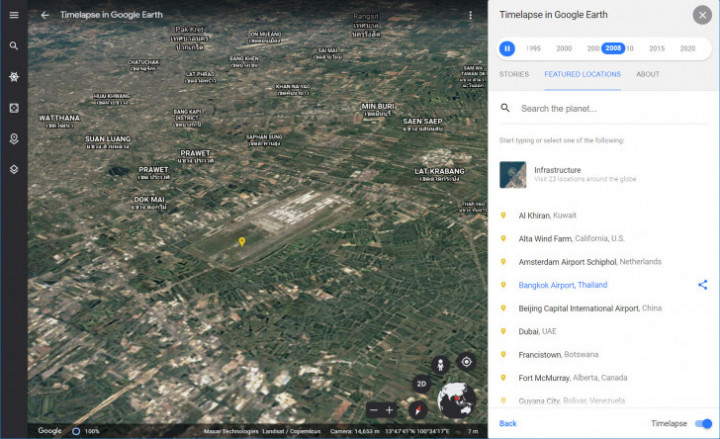Open Map Style layers icon

tap(14, 169)
